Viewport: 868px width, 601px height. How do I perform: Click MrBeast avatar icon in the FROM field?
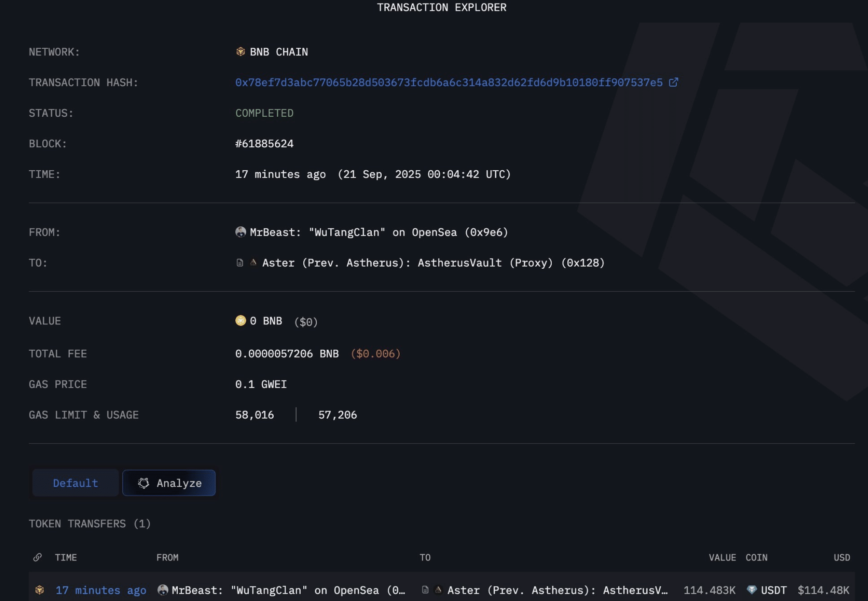coord(241,232)
